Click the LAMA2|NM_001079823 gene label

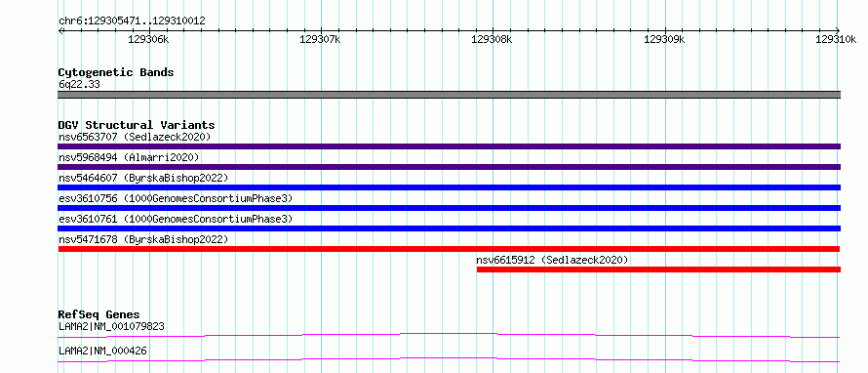pyautogui.click(x=111, y=326)
